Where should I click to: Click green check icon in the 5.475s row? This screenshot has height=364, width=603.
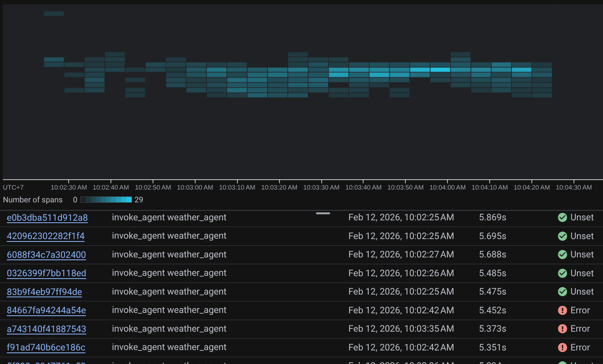pos(562,292)
